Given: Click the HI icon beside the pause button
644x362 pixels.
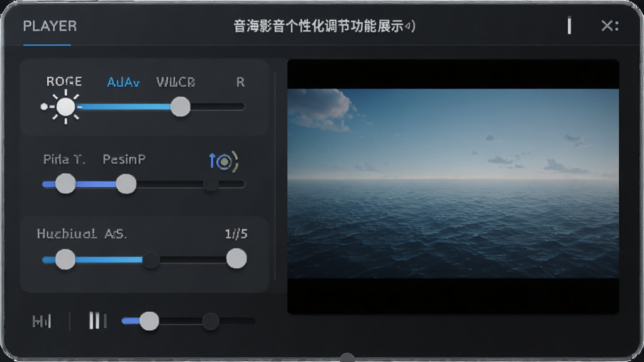Looking at the screenshot, I should point(42,321).
